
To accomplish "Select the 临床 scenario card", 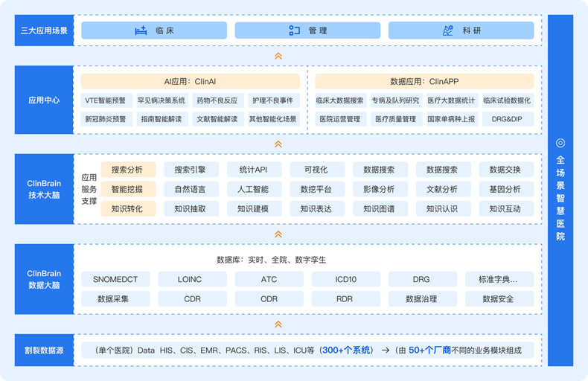I will tap(154, 31).
